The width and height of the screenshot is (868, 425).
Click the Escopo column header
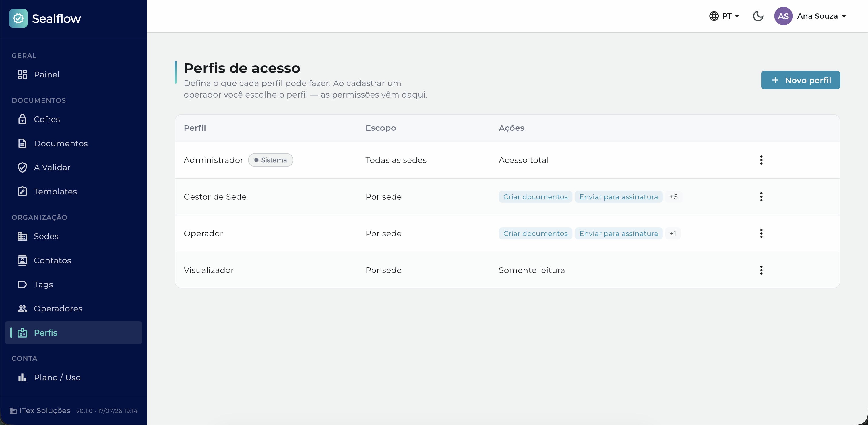click(381, 128)
